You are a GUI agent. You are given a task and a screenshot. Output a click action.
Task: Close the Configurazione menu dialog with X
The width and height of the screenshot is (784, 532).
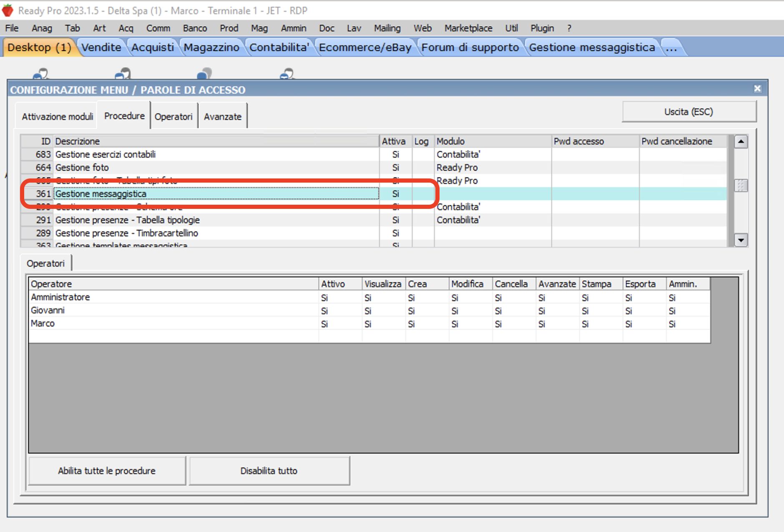757,89
